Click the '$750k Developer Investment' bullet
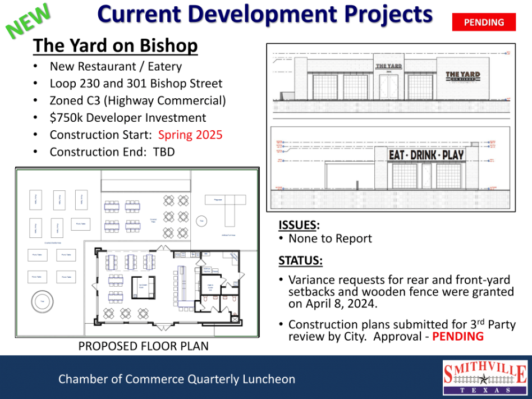 click(x=128, y=118)
